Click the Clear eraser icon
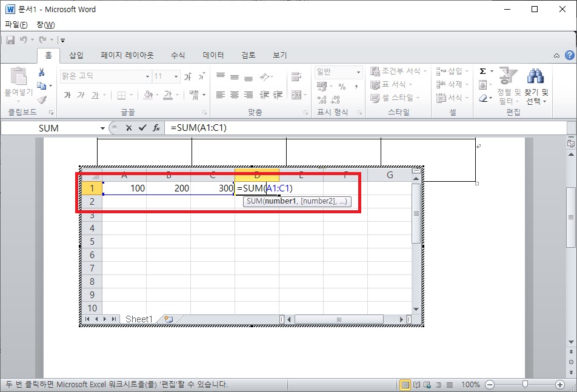The image size is (577, 392). coord(483,99)
